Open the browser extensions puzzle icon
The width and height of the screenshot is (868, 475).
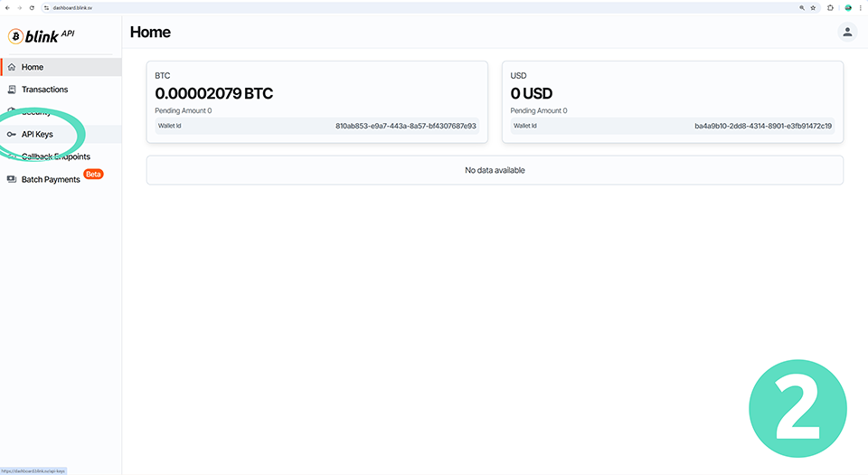[x=830, y=7]
